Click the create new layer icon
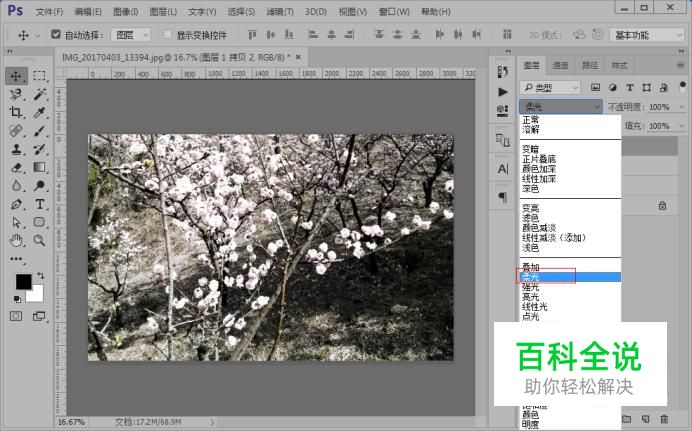This screenshot has width=692, height=431. (646, 419)
